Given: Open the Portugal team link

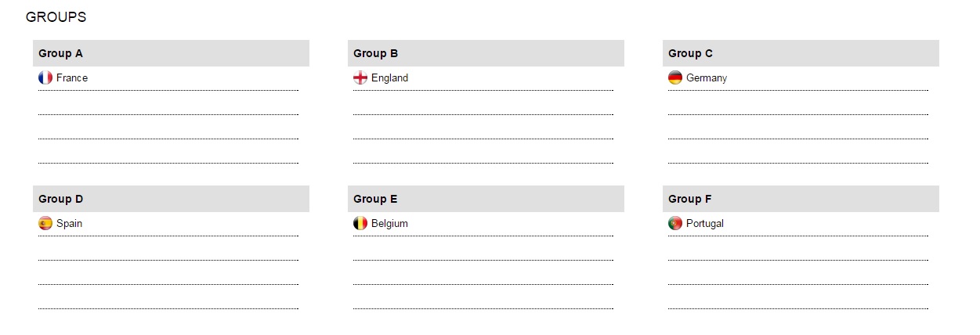Looking at the screenshot, I should click(x=705, y=224).
